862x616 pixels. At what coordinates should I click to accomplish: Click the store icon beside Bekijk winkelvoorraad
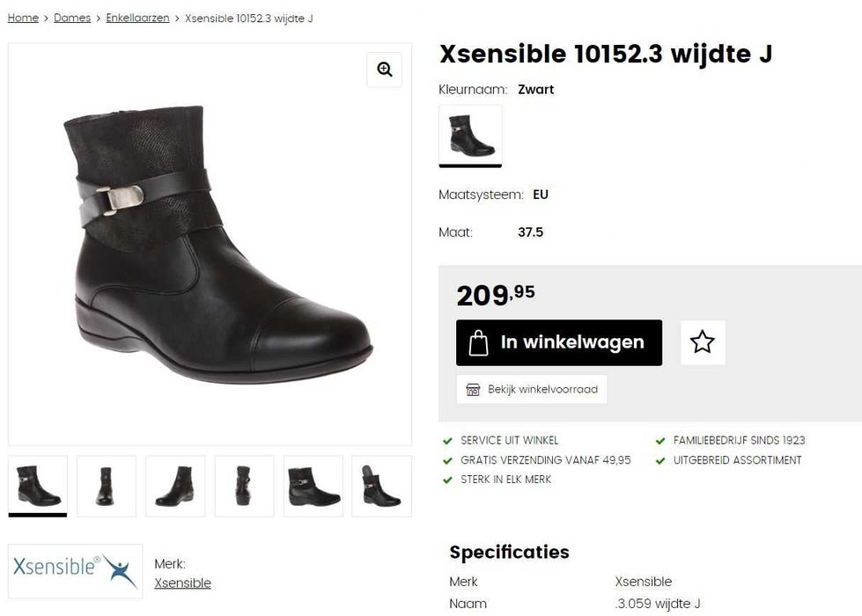[x=473, y=390]
